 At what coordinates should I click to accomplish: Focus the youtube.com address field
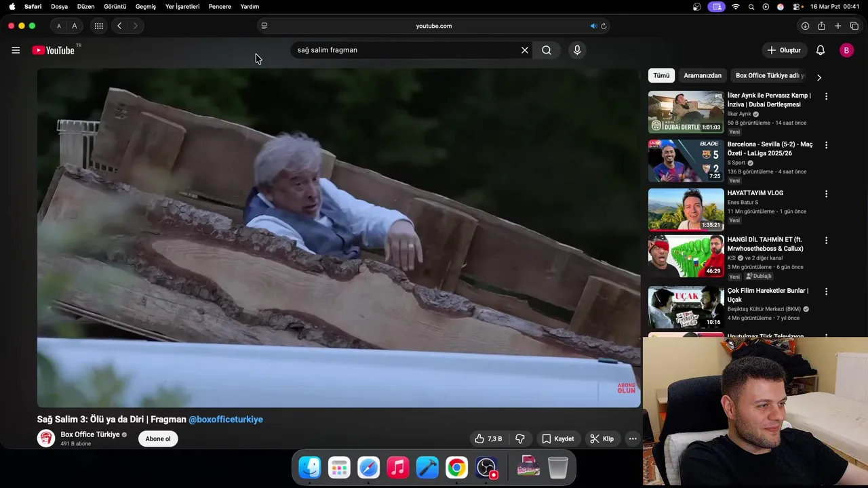pos(434,26)
